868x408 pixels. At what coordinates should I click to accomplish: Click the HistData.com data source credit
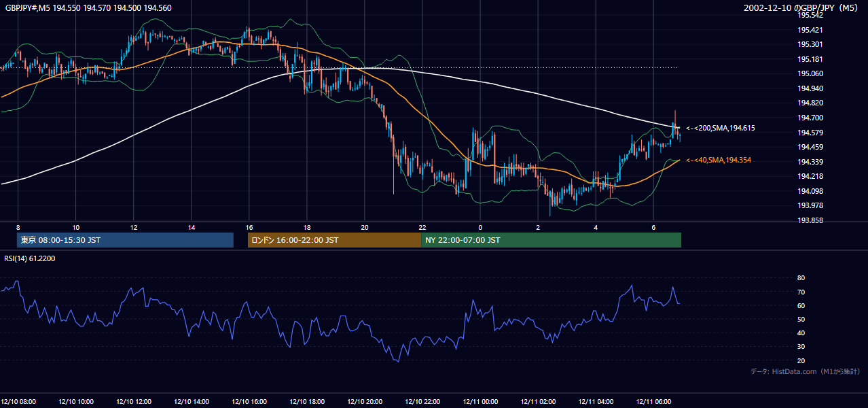(805, 371)
